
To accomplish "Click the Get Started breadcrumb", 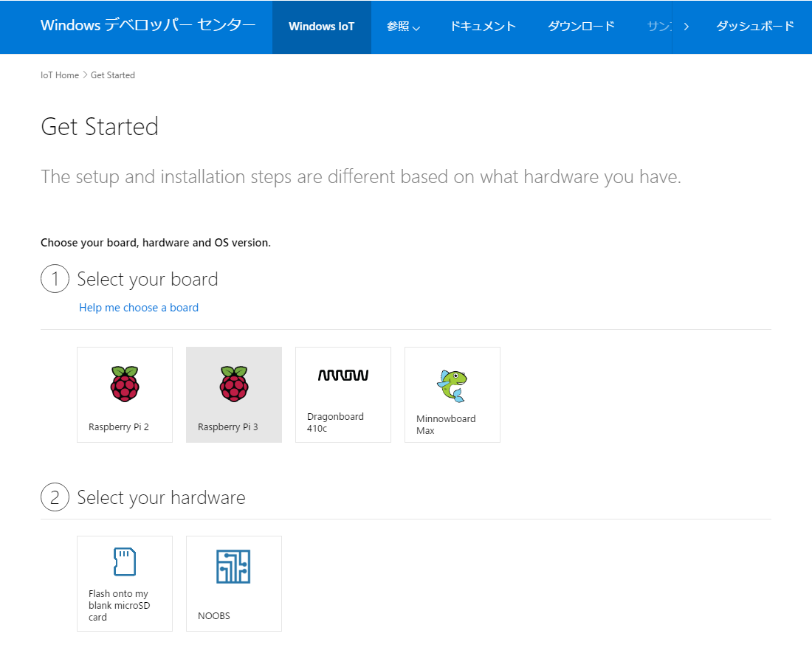I will coord(113,75).
